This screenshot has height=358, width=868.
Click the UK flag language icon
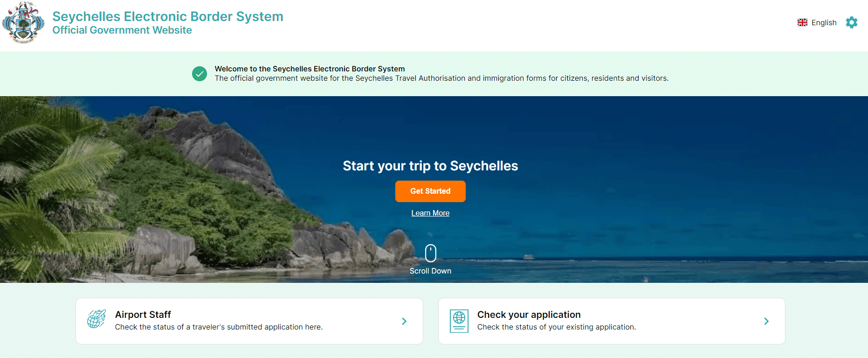pos(802,22)
